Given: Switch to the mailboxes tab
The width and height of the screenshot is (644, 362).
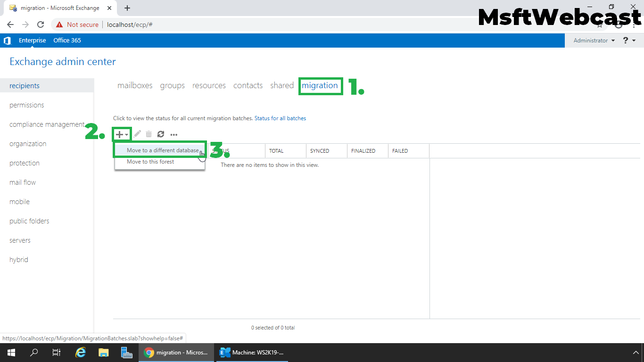Looking at the screenshot, I should click(x=135, y=85).
